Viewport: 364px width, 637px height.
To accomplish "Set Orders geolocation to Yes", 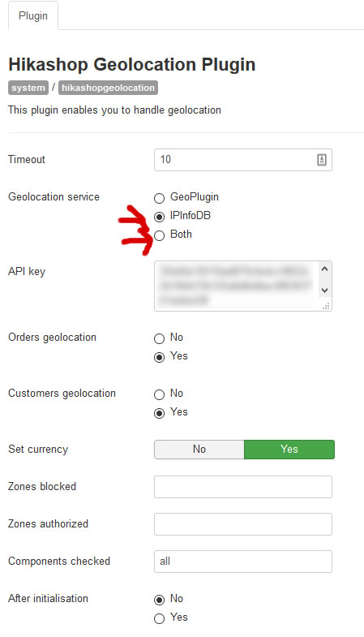I will point(159,357).
